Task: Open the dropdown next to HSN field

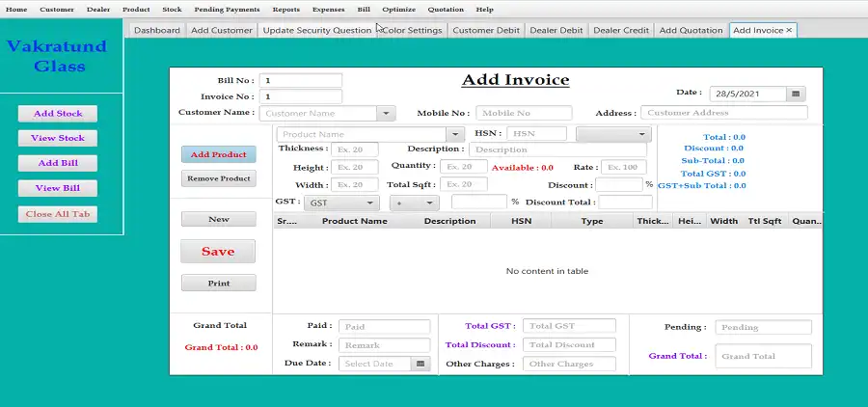Action: pyautogui.click(x=641, y=134)
